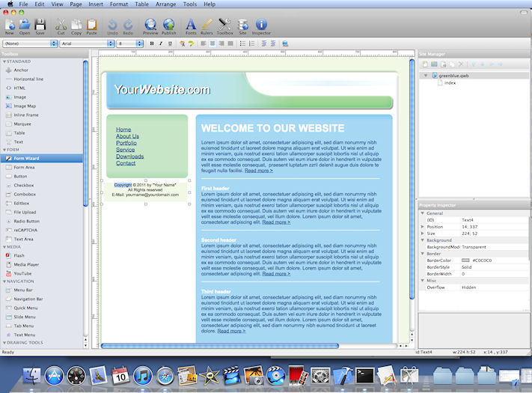The image size is (532, 393).
Task: Open the Insert menu
Action: (96, 4)
